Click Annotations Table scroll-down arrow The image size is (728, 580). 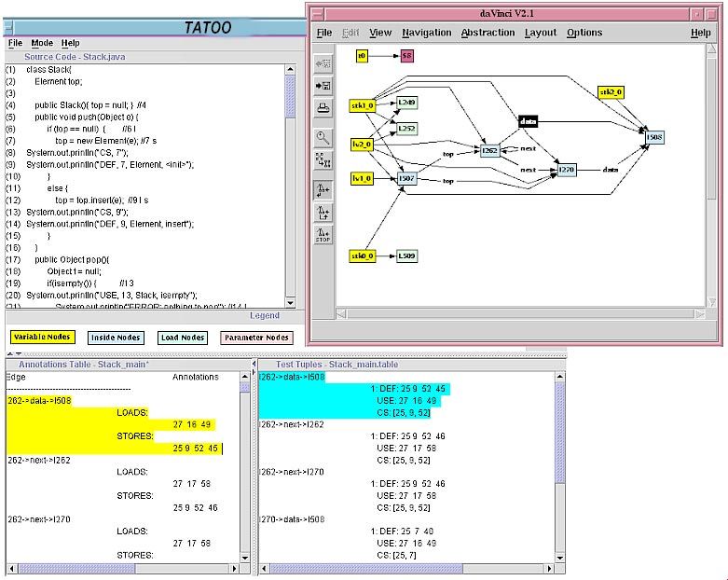[x=244, y=558]
